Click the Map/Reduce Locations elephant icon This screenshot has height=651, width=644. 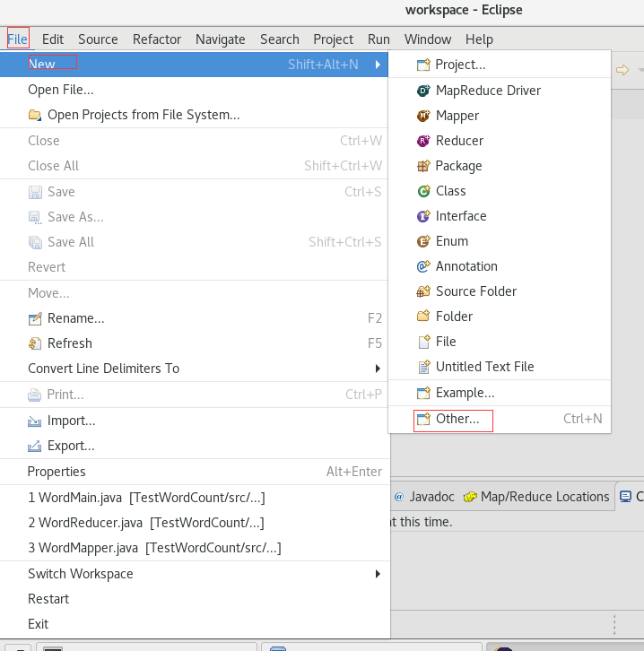(x=470, y=497)
